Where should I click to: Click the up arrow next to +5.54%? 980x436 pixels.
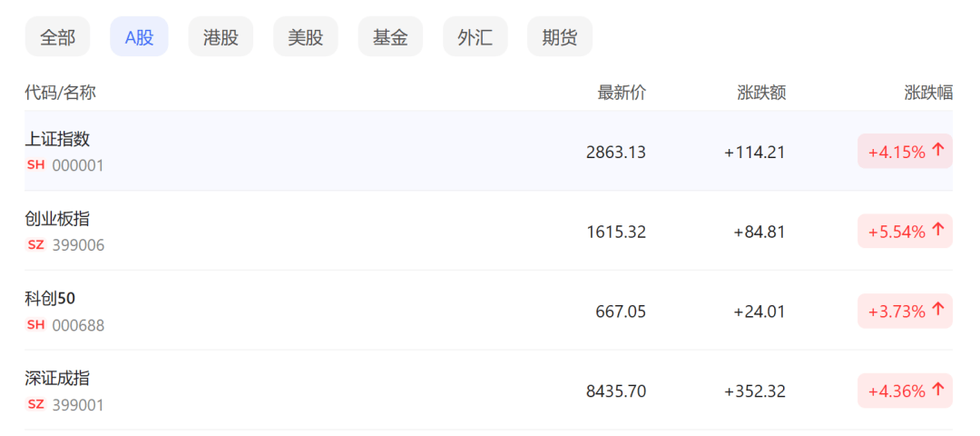pyautogui.click(x=938, y=231)
